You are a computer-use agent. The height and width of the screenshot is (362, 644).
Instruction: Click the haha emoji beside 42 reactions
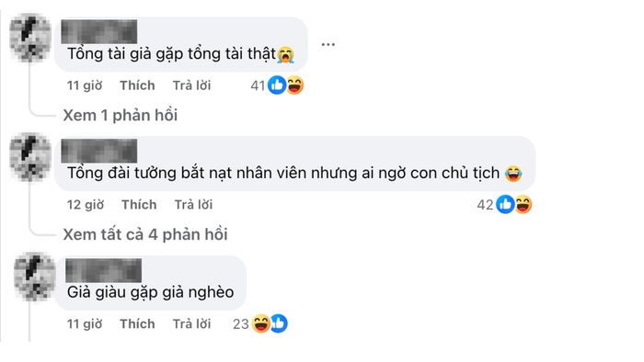point(523,204)
